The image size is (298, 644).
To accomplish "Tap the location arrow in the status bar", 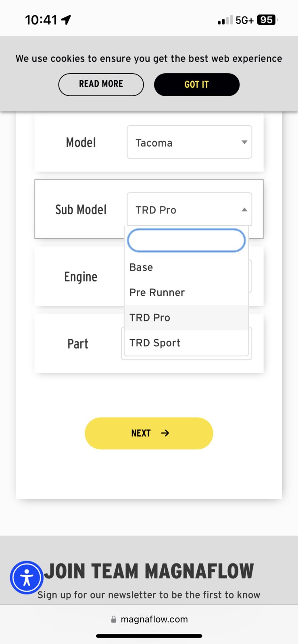I will [67, 19].
